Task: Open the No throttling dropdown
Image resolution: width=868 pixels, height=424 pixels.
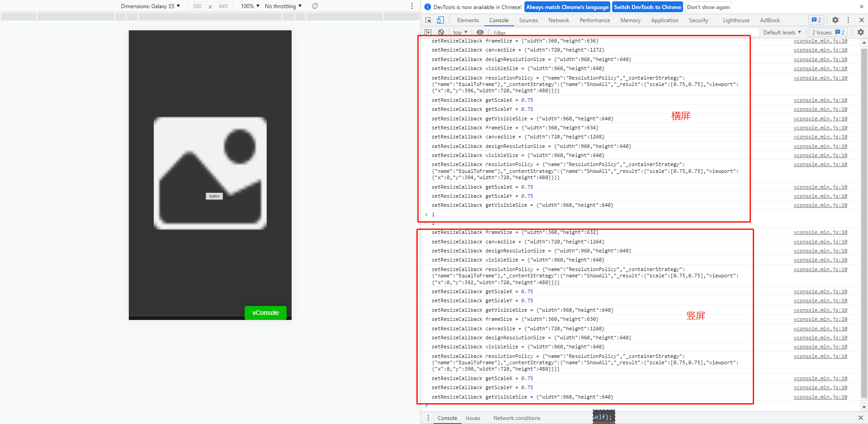Action: click(x=283, y=6)
